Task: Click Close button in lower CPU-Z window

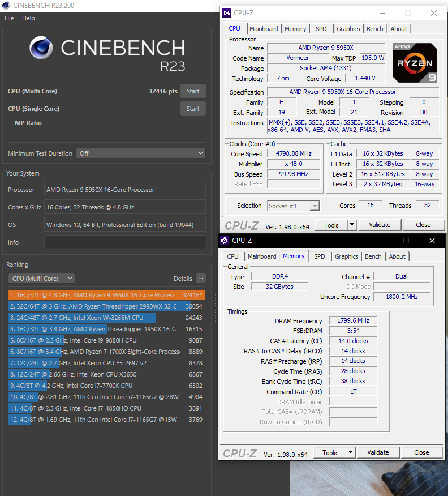Action: click(x=421, y=452)
